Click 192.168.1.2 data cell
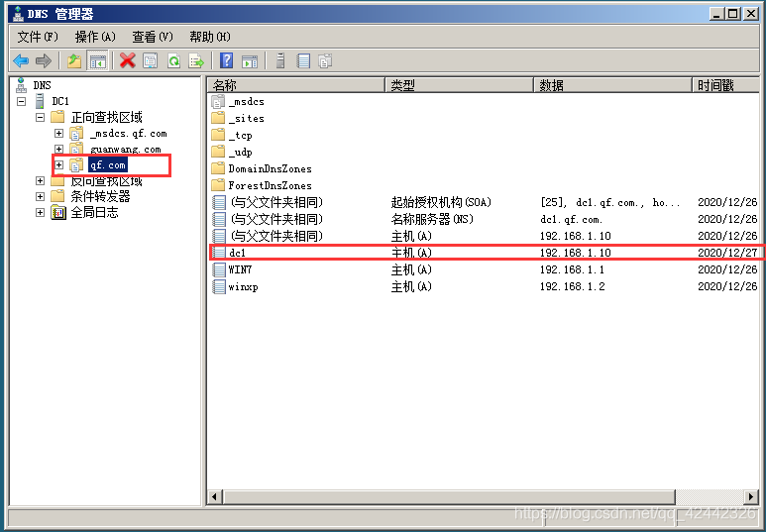766x532 pixels. [x=572, y=286]
